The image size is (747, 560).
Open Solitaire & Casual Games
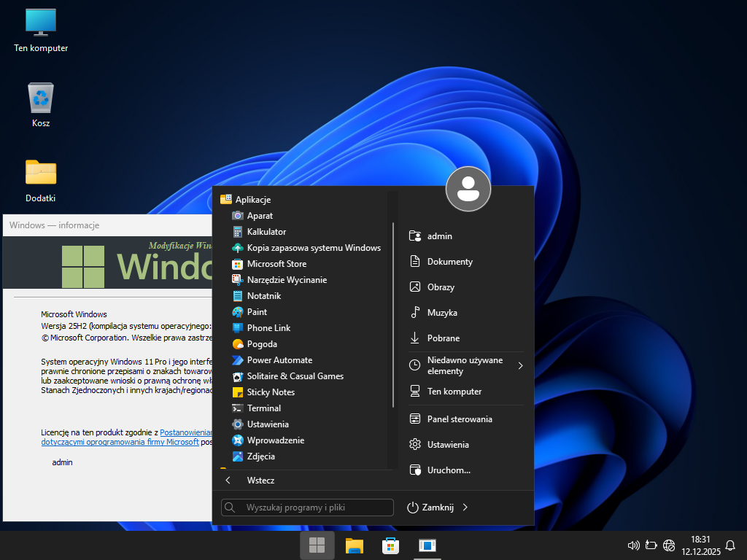click(x=295, y=376)
